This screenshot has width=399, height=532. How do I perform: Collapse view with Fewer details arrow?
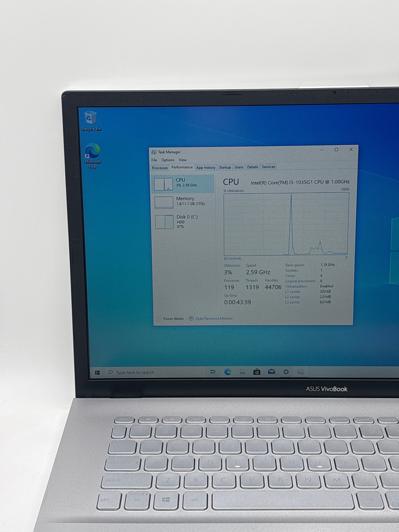[x=158, y=319]
